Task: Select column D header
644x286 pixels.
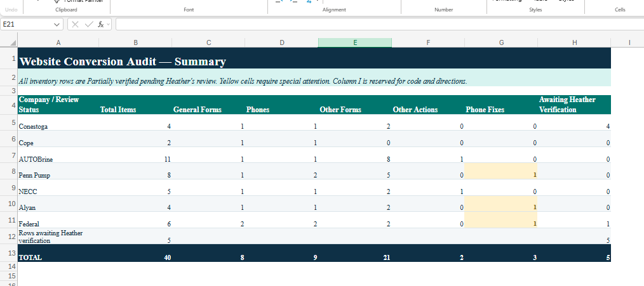Action: coord(282,42)
